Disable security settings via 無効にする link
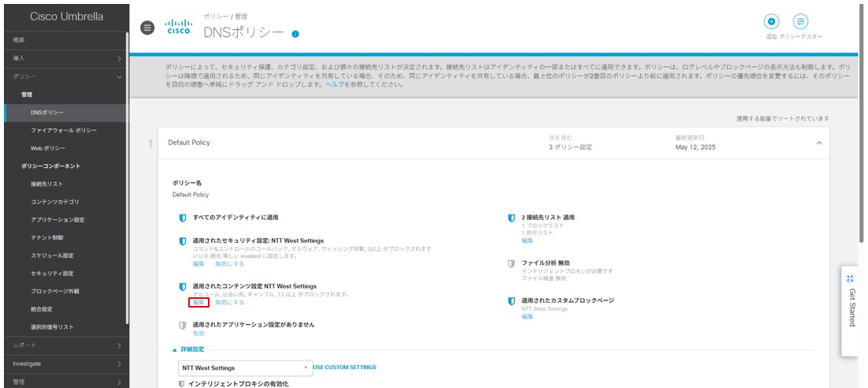This screenshot has height=388, width=868. pyautogui.click(x=229, y=264)
